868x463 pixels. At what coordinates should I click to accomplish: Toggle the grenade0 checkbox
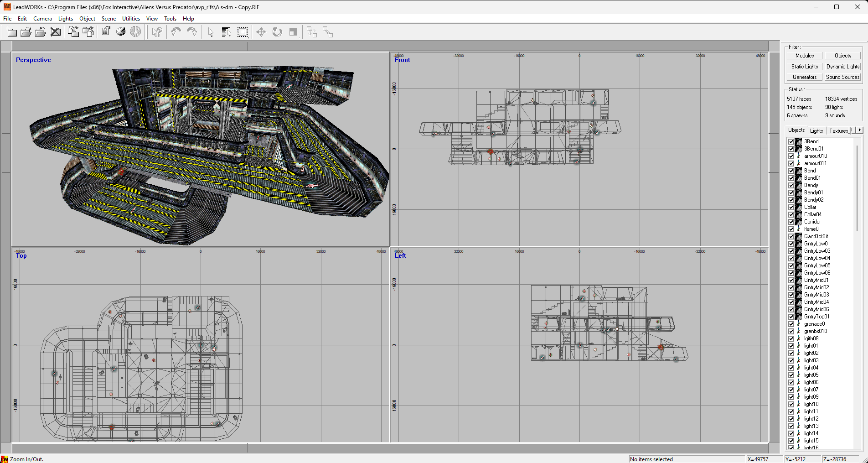(x=791, y=324)
